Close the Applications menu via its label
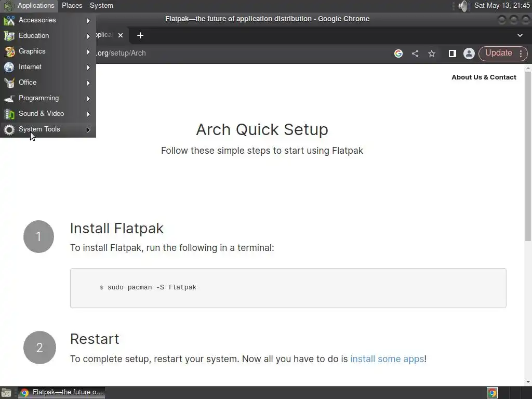The width and height of the screenshot is (532, 399). click(x=36, y=5)
